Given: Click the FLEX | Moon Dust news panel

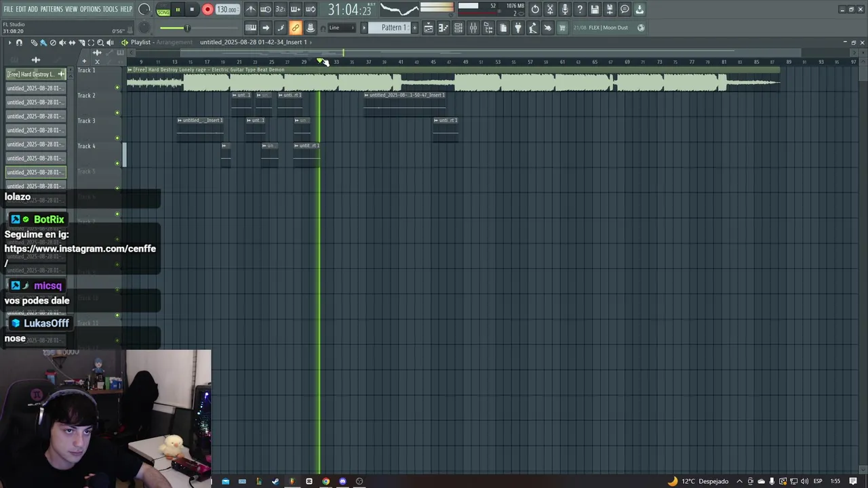Looking at the screenshot, I should (610, 28).
